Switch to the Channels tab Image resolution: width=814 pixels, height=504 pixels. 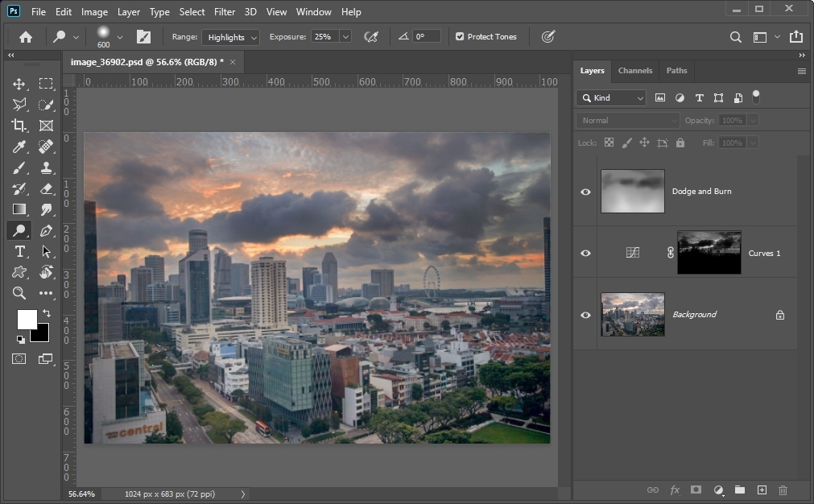click(635, 71)
